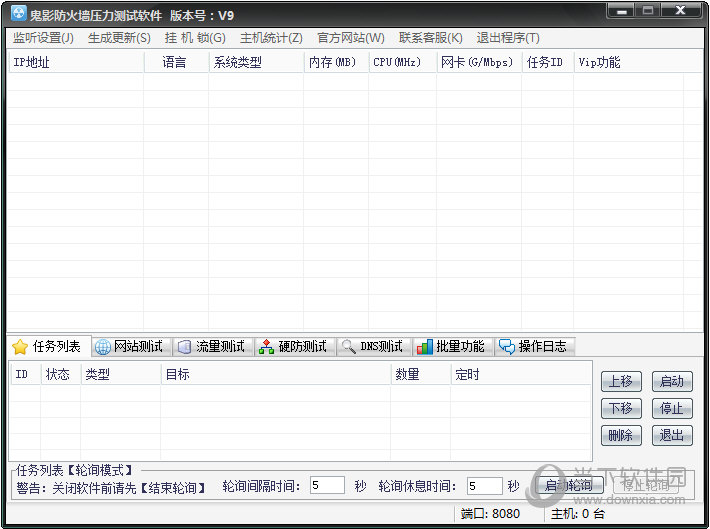Click the 轮询休息时间 input field
This screenshot has width=710, height=529.
[x=484, y=486]
